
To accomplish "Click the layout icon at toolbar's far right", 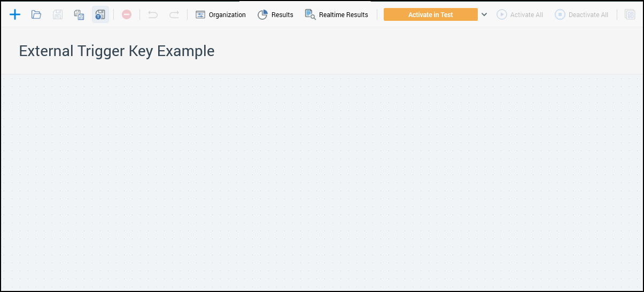I will click(x=630, y=14).
